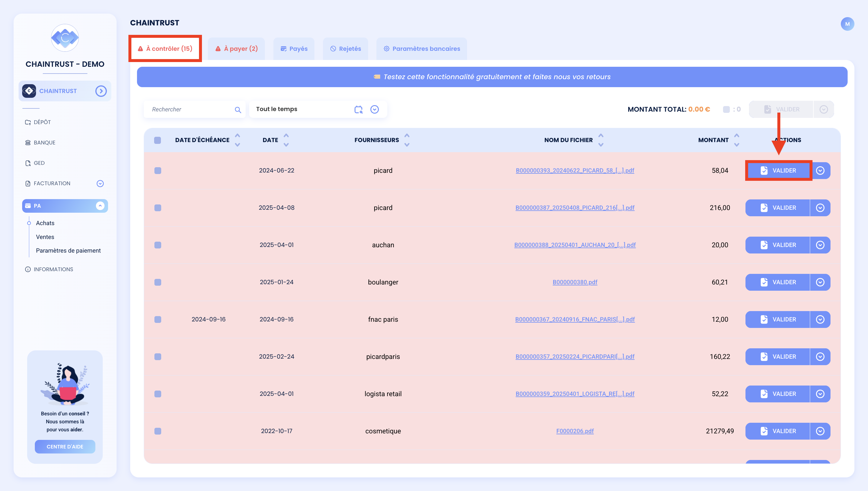Click the Chaintrust module icon in sidebar

click(29, 91)
